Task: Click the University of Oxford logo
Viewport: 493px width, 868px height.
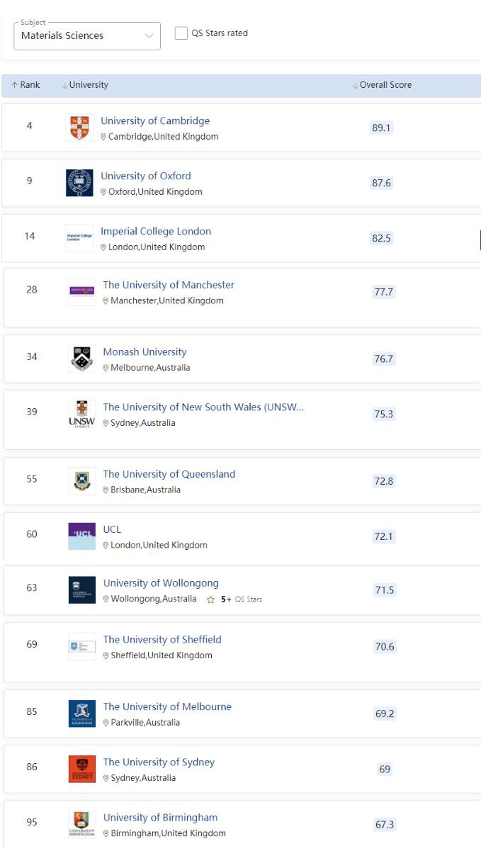Action: click(79, 183)
